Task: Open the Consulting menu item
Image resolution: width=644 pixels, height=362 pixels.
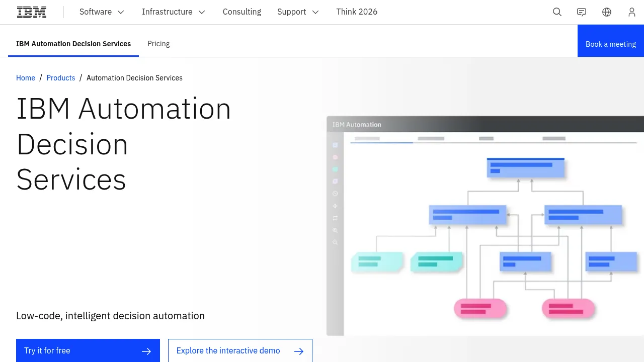Action: point(242,12)
